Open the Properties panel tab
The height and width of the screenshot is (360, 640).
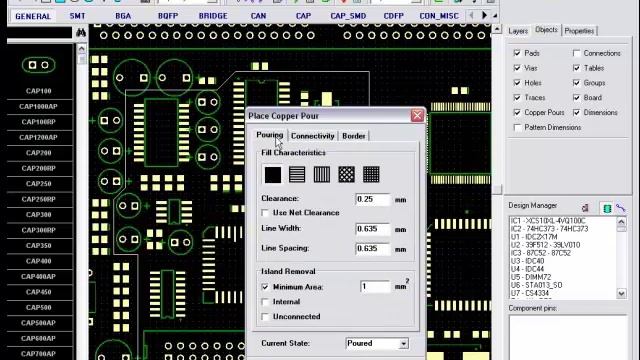pyautogui.click(x=579, y=31)
